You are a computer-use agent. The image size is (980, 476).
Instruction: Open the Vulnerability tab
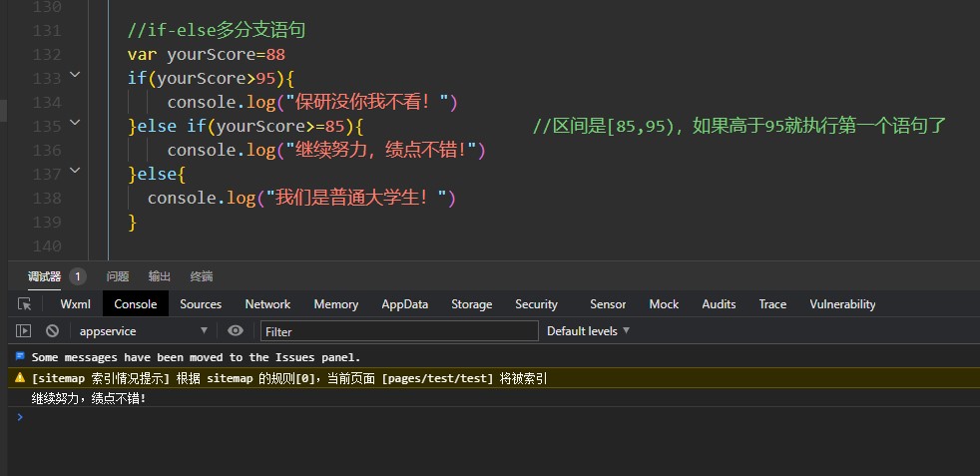[x=842, y=304]
